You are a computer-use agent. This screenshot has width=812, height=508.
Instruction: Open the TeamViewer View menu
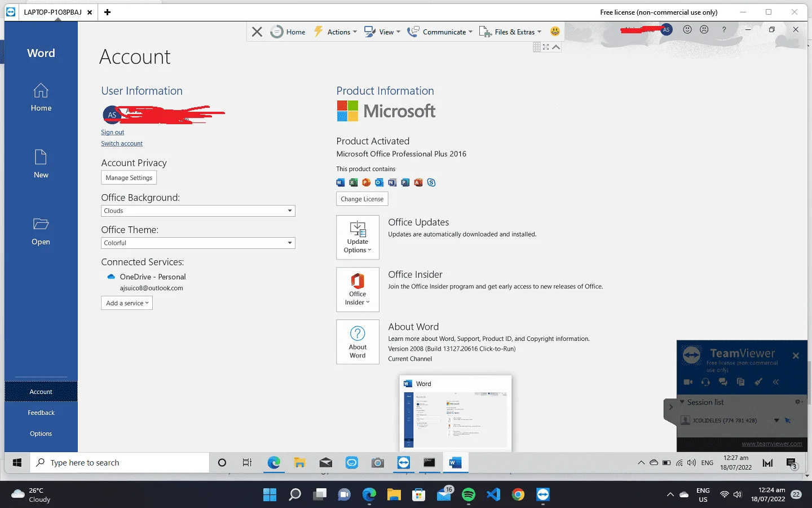pyautogui.click(x=382, y=32)
